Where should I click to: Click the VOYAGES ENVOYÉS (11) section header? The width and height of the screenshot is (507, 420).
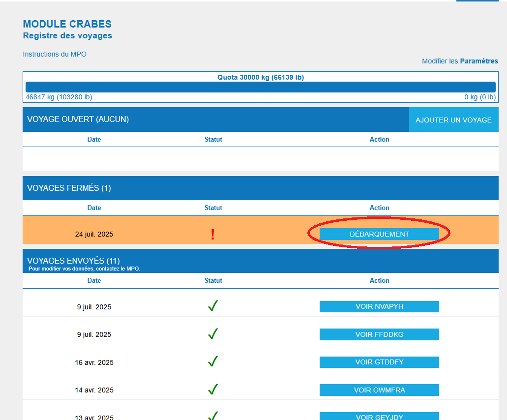pos(73,261)
